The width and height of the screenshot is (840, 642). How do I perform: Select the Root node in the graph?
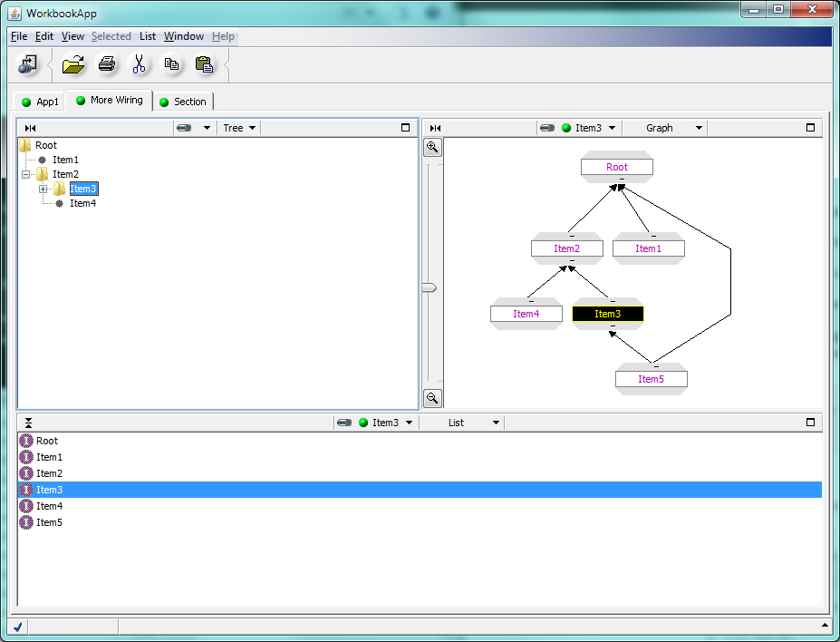point(617,167)
